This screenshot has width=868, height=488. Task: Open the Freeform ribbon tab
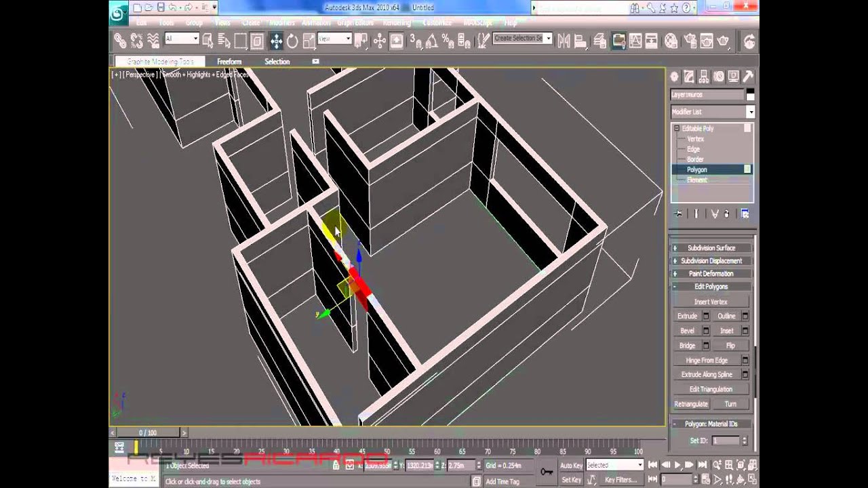[x=229, y=62]
